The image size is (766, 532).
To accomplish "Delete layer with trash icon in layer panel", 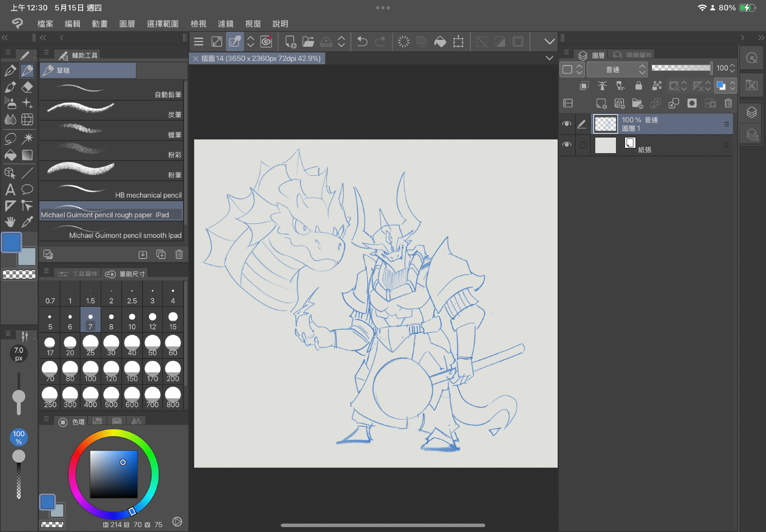I will click(728, 103).
